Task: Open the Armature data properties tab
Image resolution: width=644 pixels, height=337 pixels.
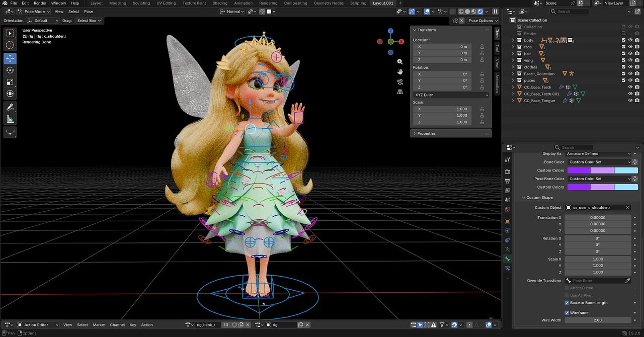Action: (507, 249)
